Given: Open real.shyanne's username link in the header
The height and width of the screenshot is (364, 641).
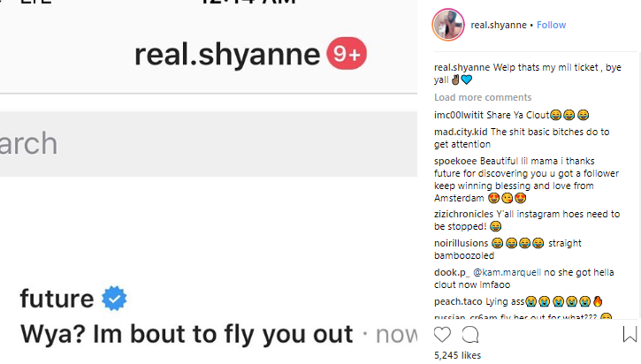Looking at the screenshot, I should [x=500, y=25].
